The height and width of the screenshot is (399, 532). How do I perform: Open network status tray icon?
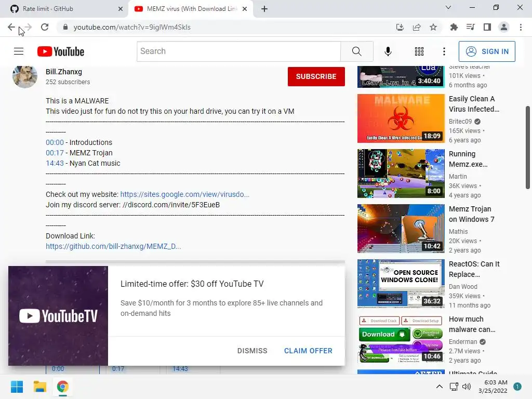tap(454, 387)
